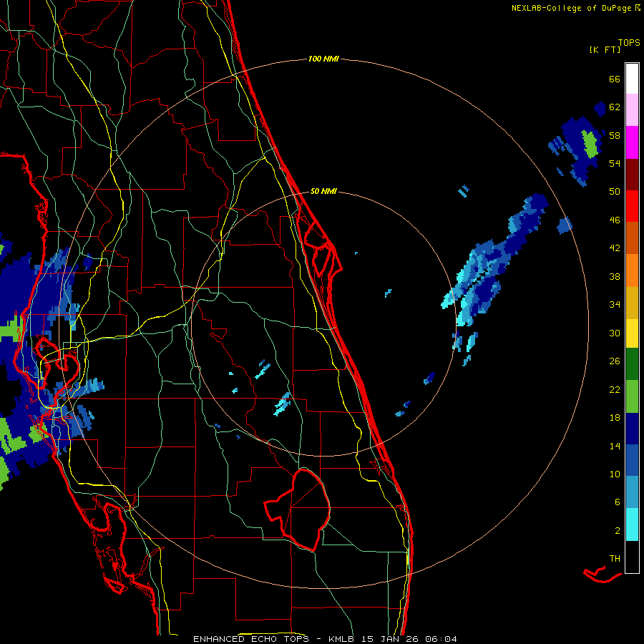Click the '50' legend value
This screenshot has width=644, height=644.
(615, 192)
